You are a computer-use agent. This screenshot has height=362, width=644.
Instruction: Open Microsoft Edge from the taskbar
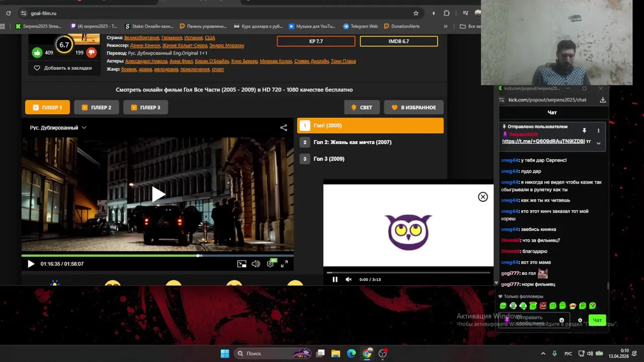coord(351,353)
